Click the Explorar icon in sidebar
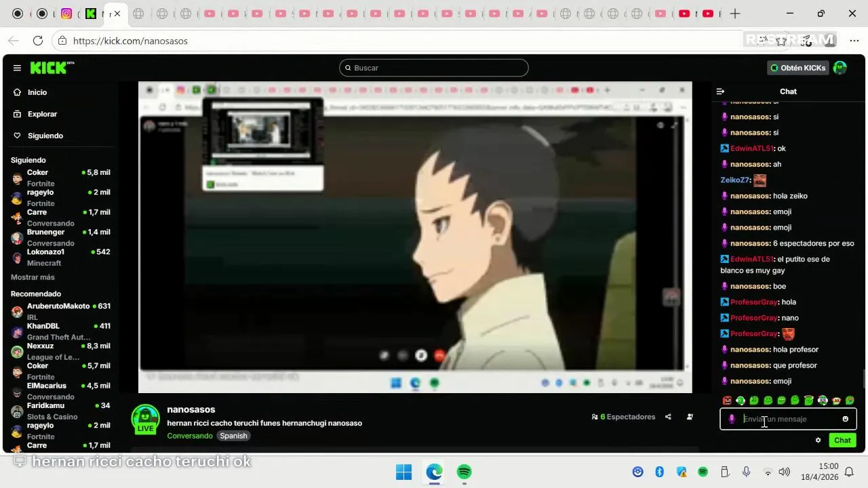868x488 pixels. pos(17,114)
